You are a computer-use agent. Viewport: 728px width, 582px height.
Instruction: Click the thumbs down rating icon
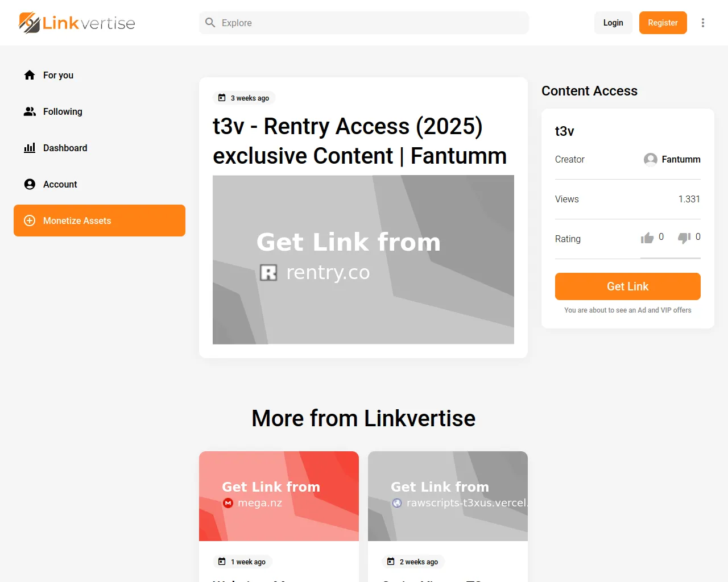(684, 238)
